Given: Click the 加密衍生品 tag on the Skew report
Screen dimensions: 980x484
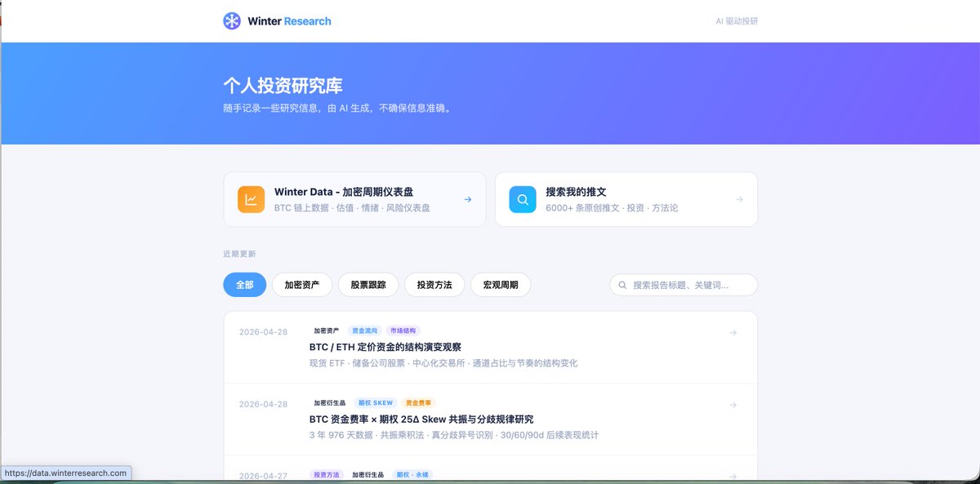Looking at the screenshot, I should (330, 403).
